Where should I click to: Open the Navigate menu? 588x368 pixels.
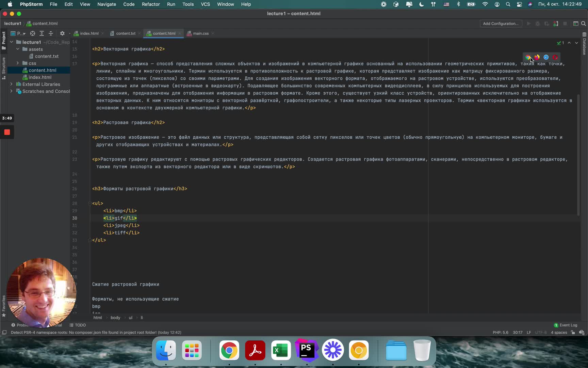pyautogui.click(x=107, y=4)
